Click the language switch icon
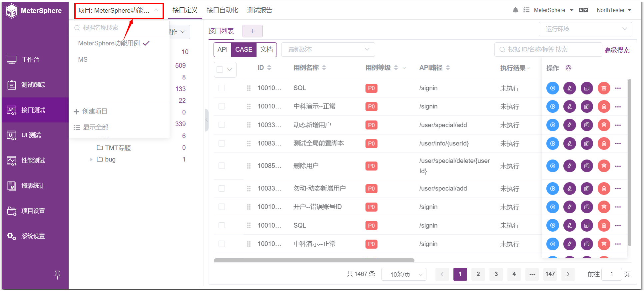The image size is (644, 292). click(583, 10)
